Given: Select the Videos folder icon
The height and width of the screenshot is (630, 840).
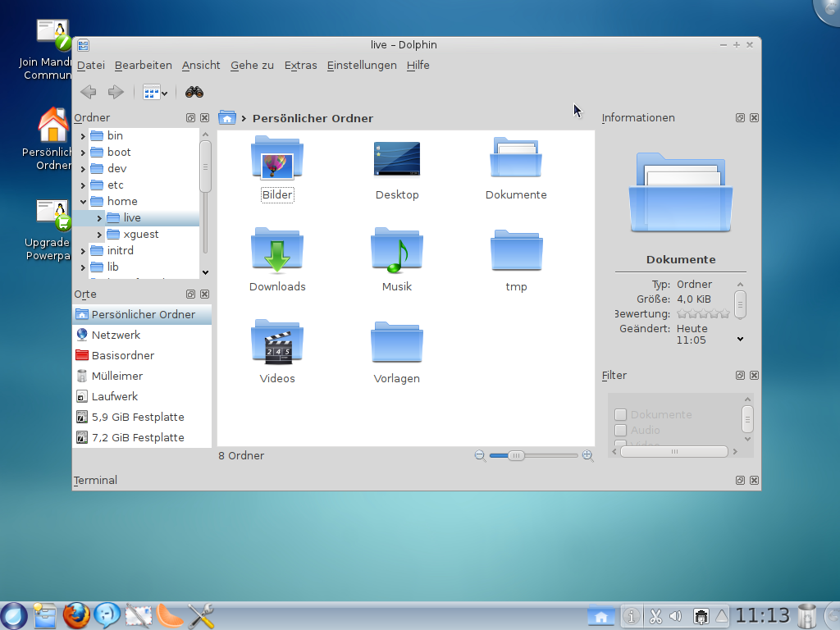Looking at the screenshot, I should (x=276, y=343).
